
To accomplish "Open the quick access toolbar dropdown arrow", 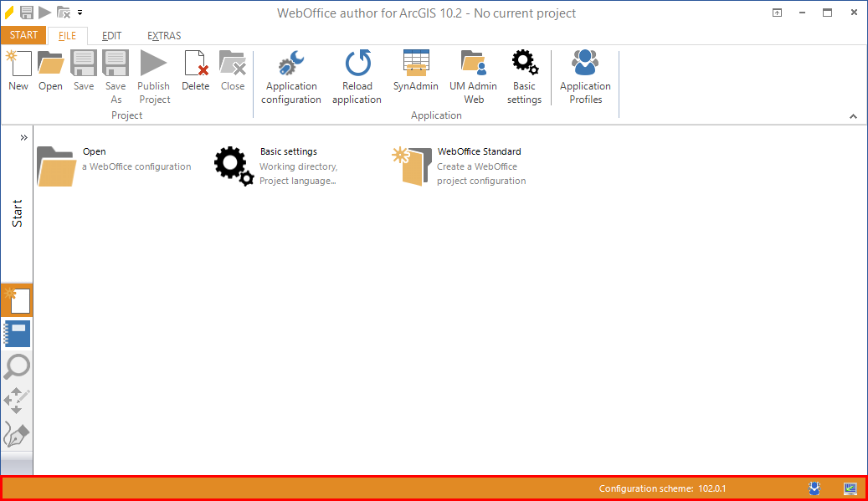I will point(78,13).
